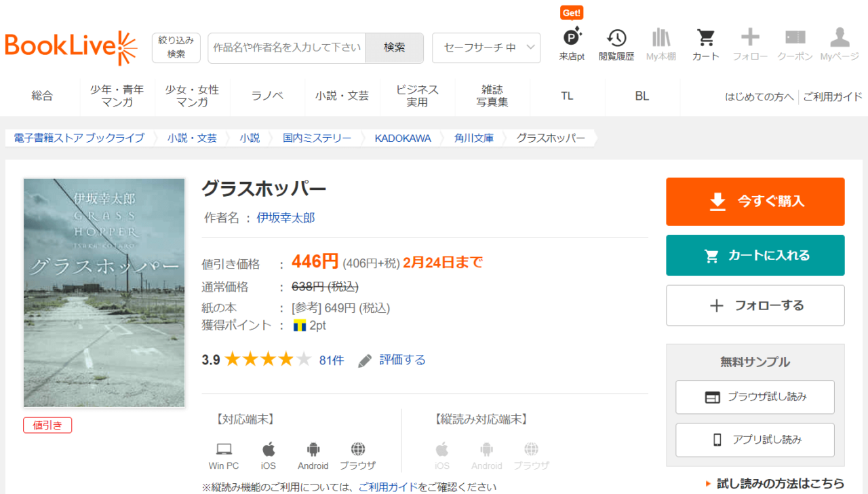The width and height of the screenshot is (868, 494).
Task: Click the pencil icon beside 評価する
Action: (365, 360)
